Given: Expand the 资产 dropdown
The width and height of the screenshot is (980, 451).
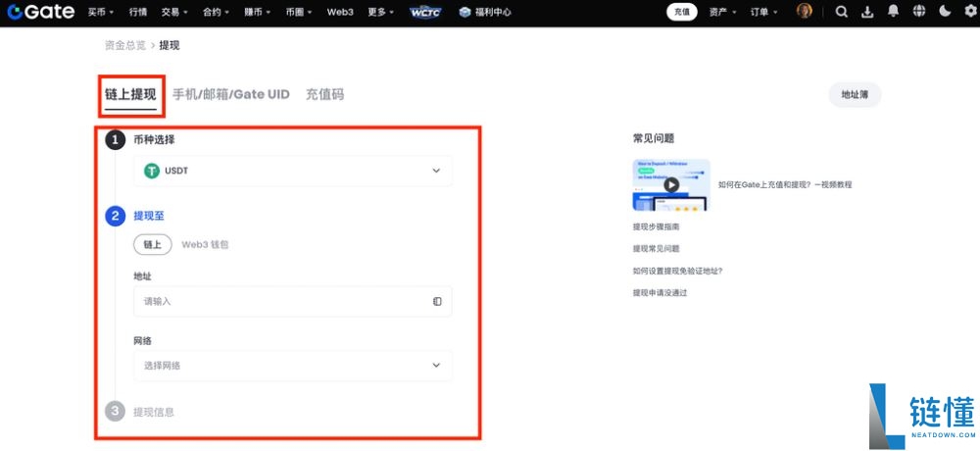Looking at the screenshot, I should (x=723, y=12).
